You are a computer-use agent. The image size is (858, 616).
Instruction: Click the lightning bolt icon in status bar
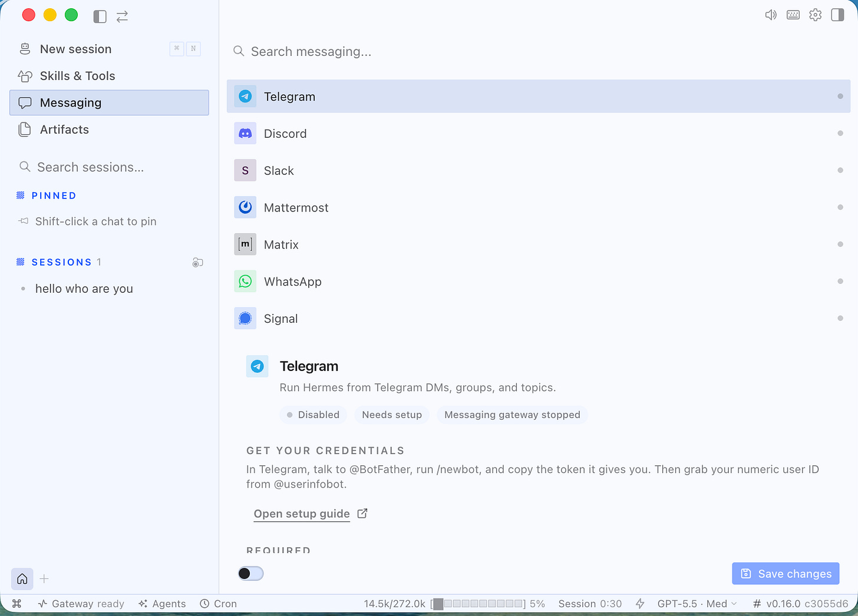(640, 604)
